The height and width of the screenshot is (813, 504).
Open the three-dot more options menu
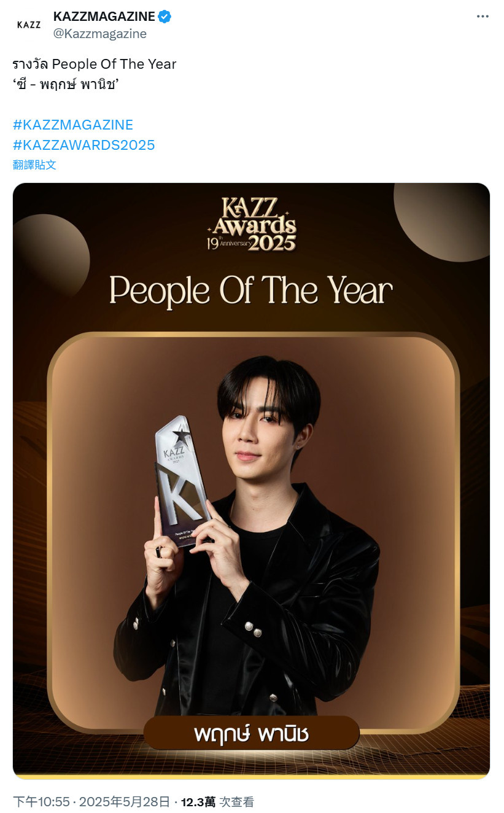(x=483, y=17)
